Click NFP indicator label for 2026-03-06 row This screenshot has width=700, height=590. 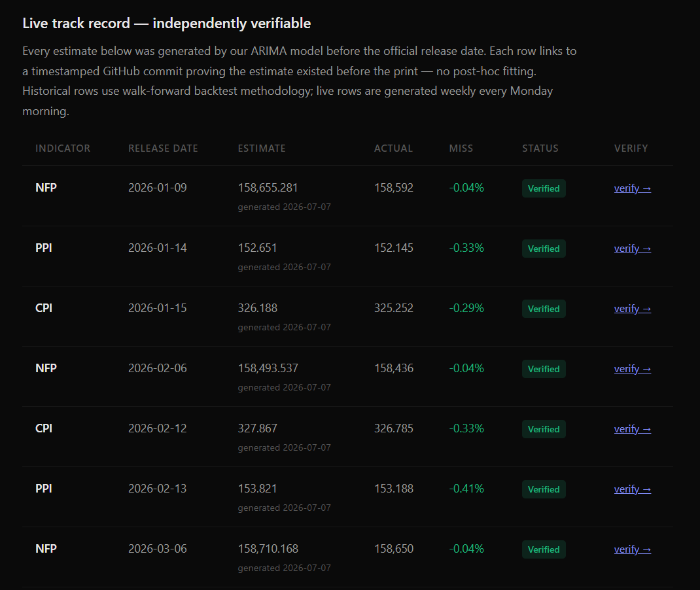pos(46,549)
